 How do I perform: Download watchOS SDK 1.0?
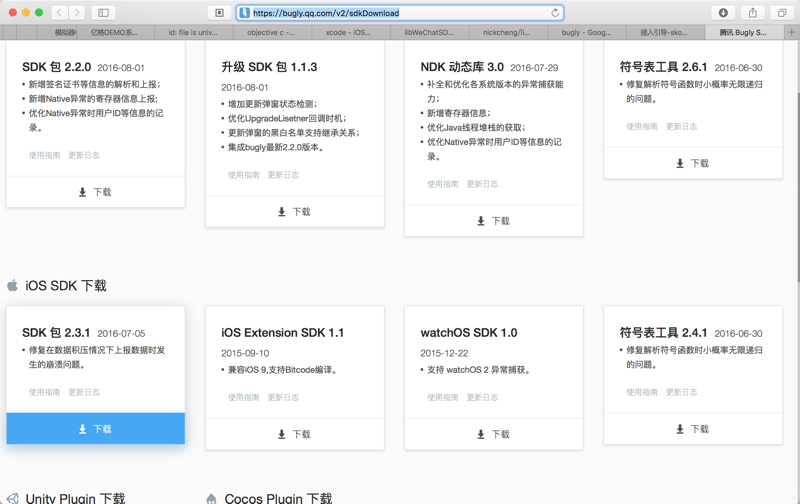[493, 434]
